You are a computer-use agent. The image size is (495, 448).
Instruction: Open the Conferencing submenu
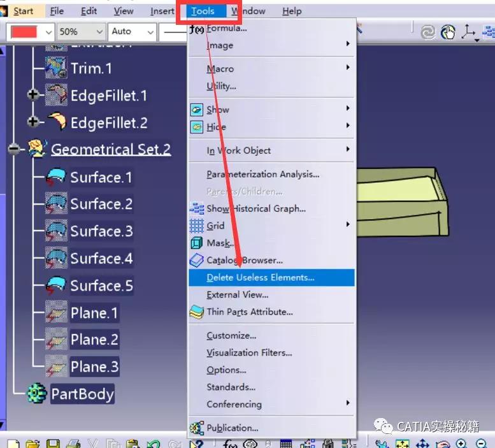271,404
